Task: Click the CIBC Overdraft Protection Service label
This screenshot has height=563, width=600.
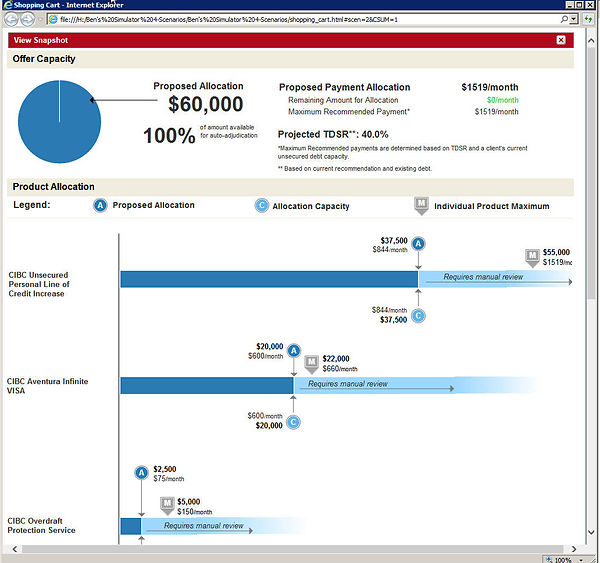Action: point(41,525)
